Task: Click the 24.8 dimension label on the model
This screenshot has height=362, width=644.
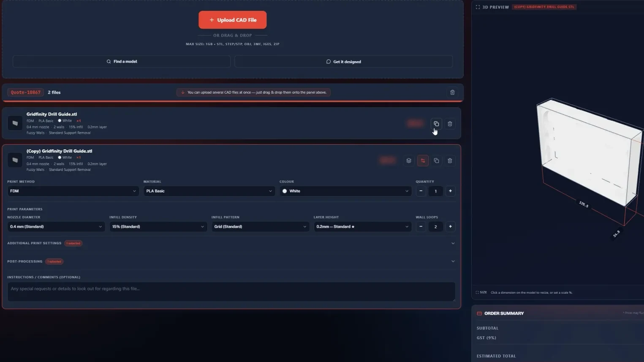Action: (x=617, y=233)
